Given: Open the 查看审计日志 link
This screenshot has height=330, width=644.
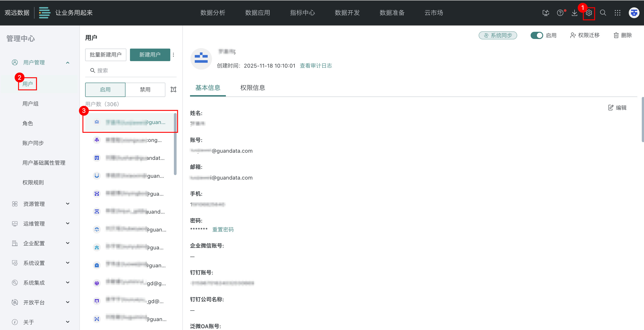Looking at the screenshot, I should [x=316, y=66].
